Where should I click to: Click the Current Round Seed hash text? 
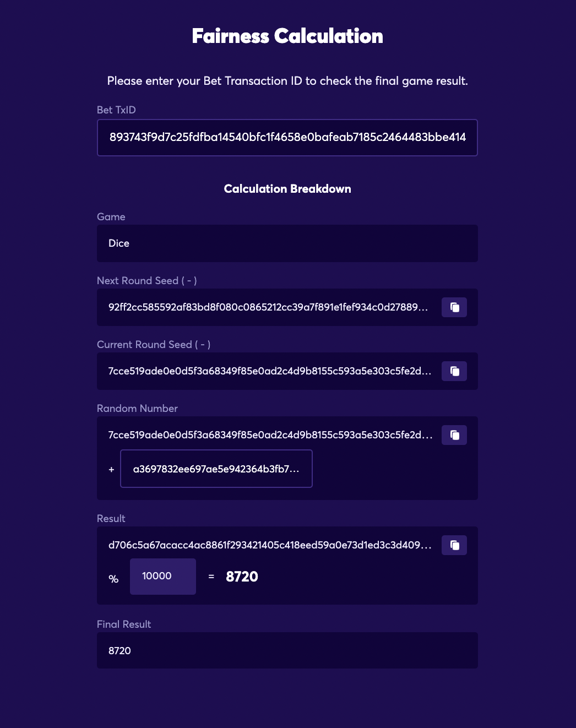pyautogui.click(x=270, y=371)
